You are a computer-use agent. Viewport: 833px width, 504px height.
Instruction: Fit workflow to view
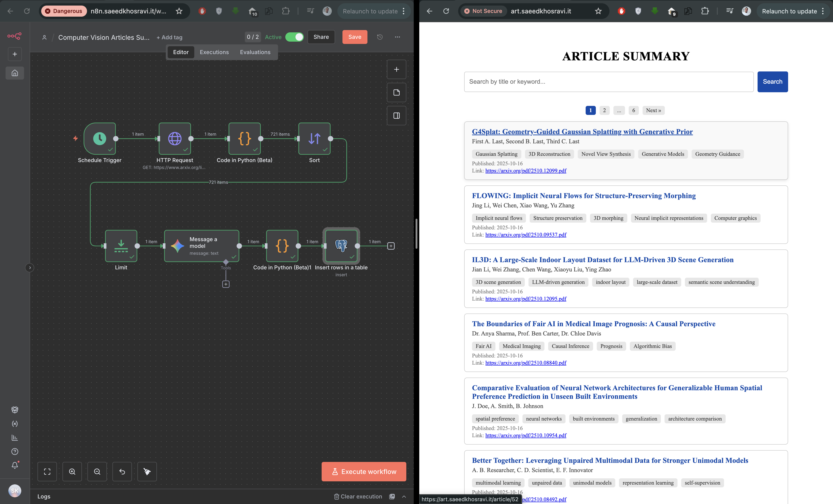47,472
